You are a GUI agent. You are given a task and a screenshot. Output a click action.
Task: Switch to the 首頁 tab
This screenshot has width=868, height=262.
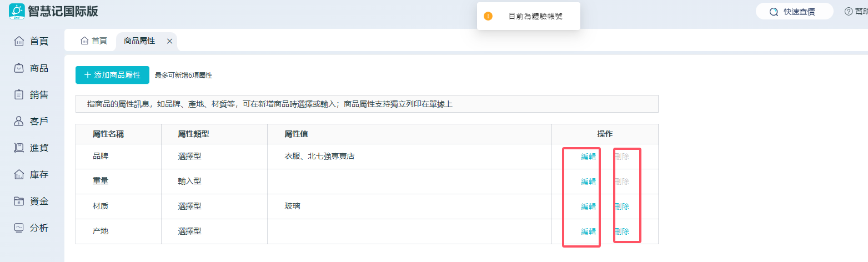tap(93, 41)
